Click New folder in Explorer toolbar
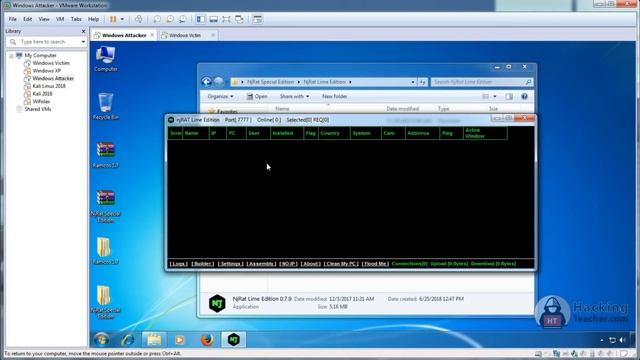This screenshot has width=640, height=360. click(334, 96)
